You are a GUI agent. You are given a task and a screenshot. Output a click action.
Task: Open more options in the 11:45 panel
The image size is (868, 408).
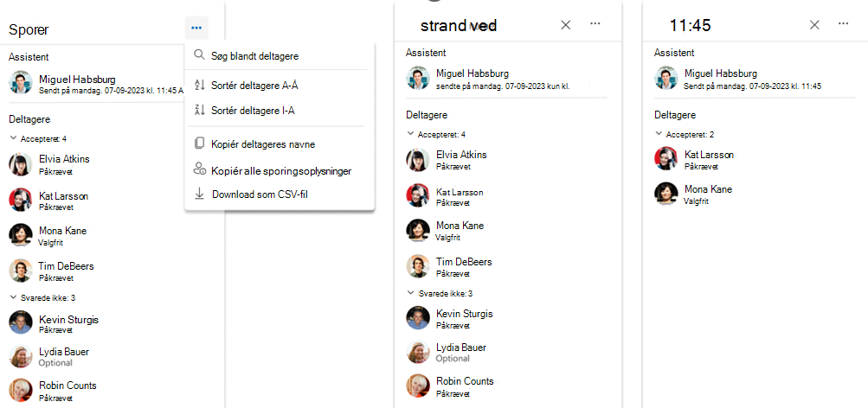pyautogui.click(x=843, y=24)
